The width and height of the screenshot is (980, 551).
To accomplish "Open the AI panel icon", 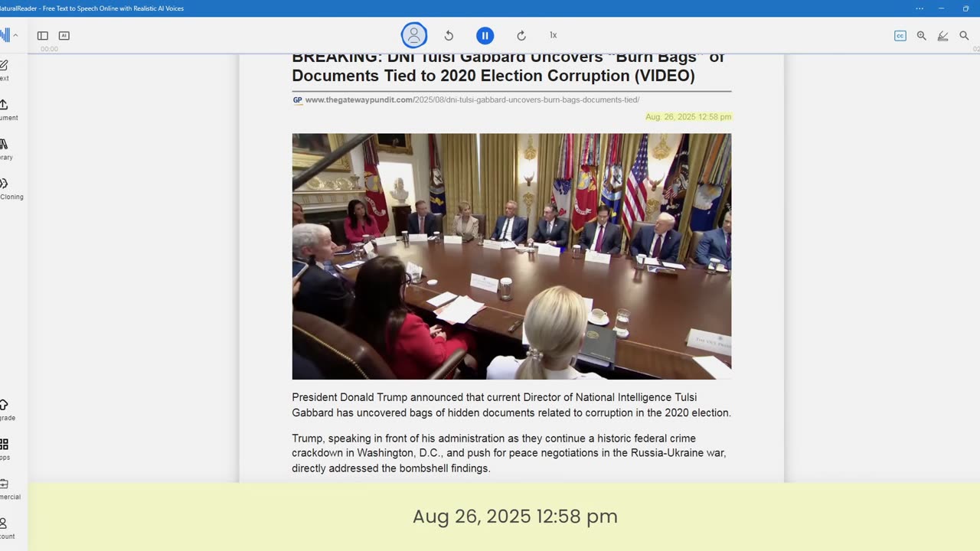I will [64, 35].
